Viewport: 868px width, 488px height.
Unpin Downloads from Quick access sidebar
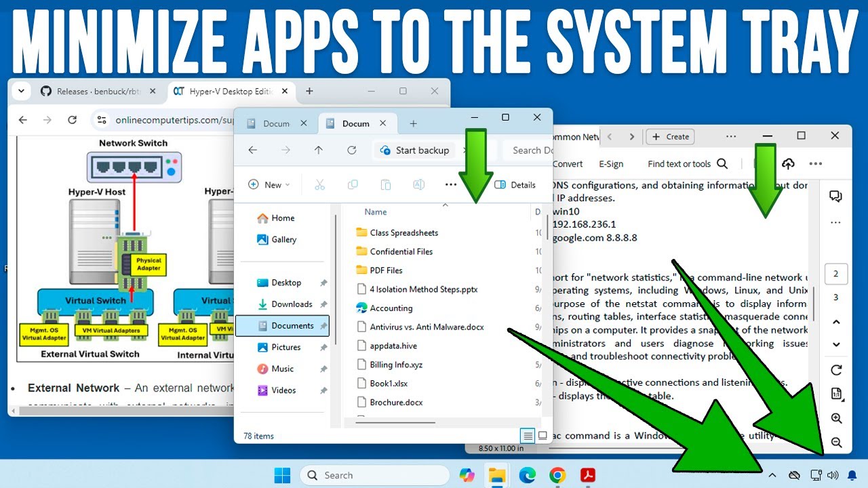[x=323, y=304]
